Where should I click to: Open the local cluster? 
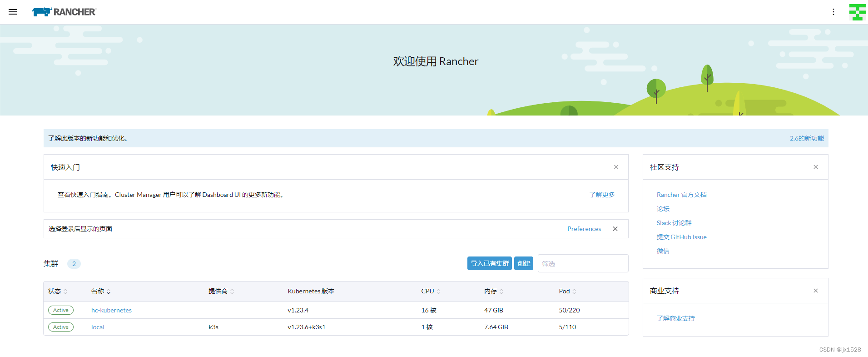coord(98,327)
